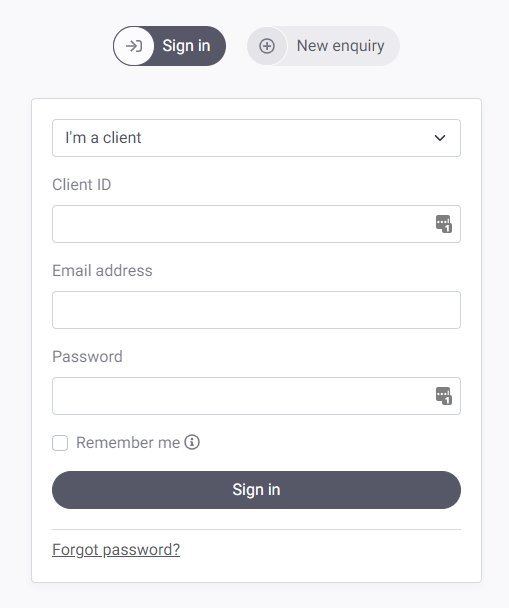Toggle Remember me via its text label
The width and height of the screenshot is (509, 608).
(x=128, y=442)
